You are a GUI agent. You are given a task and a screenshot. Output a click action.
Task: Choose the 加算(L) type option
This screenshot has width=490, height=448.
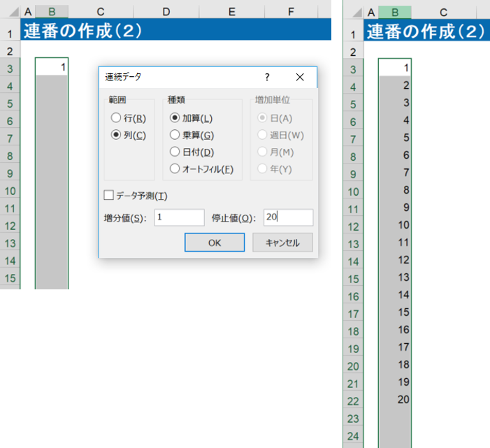coord(175,118)
